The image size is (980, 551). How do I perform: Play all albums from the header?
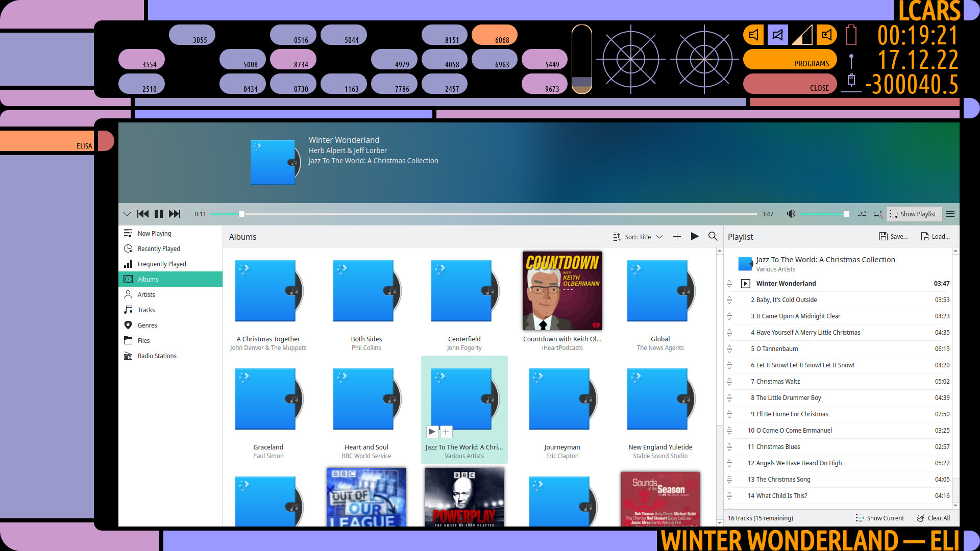click(x=695, y=236)
